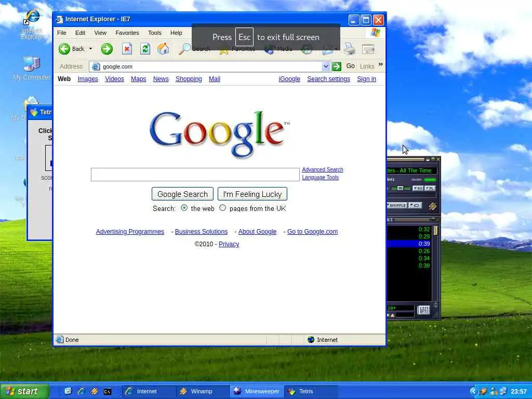Click the Sign in link
This screenshot has height=399, width=532.
coord(366,79)
